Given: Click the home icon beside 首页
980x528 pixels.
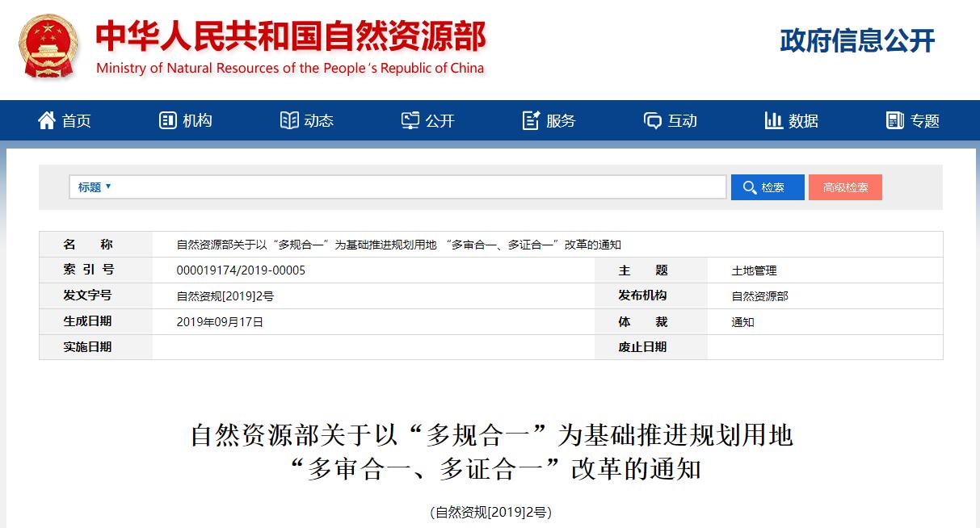Looking at the screenshot, I should [x=47, y=120].
